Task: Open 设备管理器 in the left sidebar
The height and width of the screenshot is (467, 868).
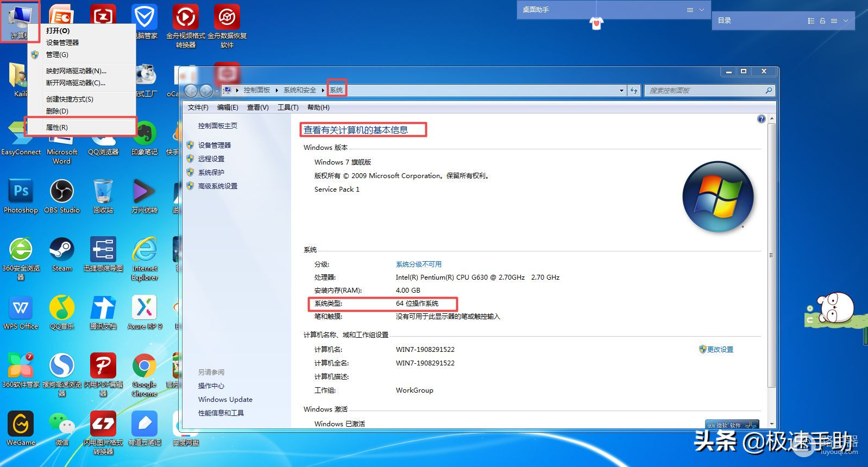Action: click(215, 145)
